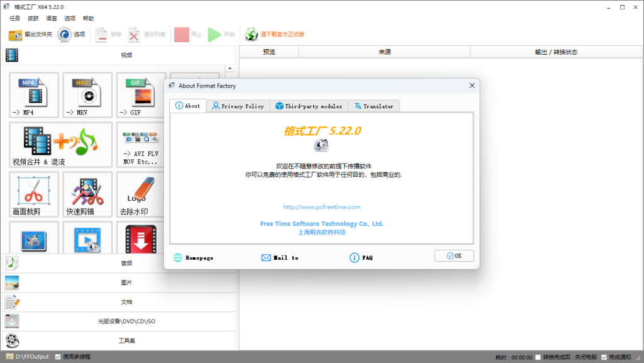Click the D:\FFOutput path text

(x=33, y=357)
